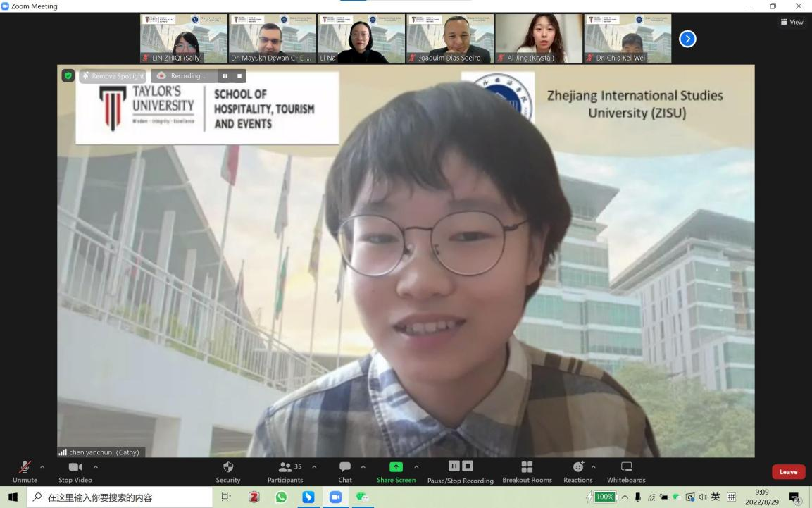
Task: Open Breakout Rooms
Action: 527,467
